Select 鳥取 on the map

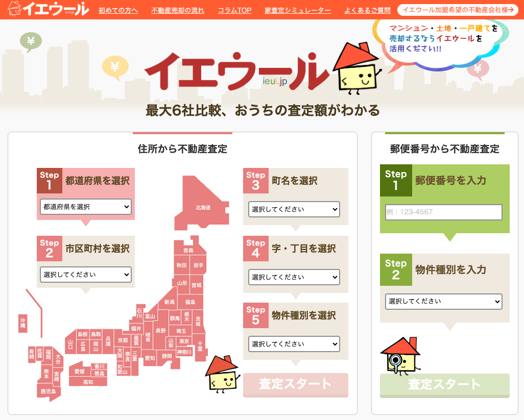pyautogui.click(x=96, y=334)
